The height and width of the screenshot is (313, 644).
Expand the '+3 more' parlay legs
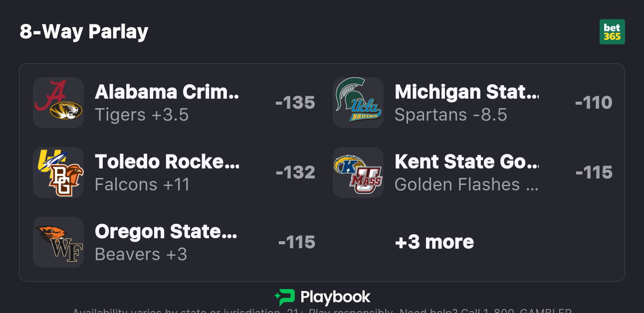point(434,242)
